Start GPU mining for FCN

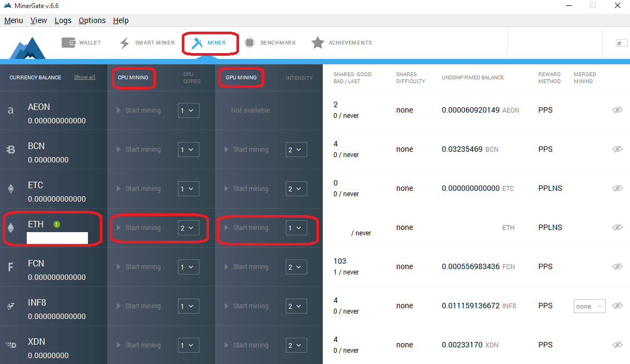click(x=246, y=267)
